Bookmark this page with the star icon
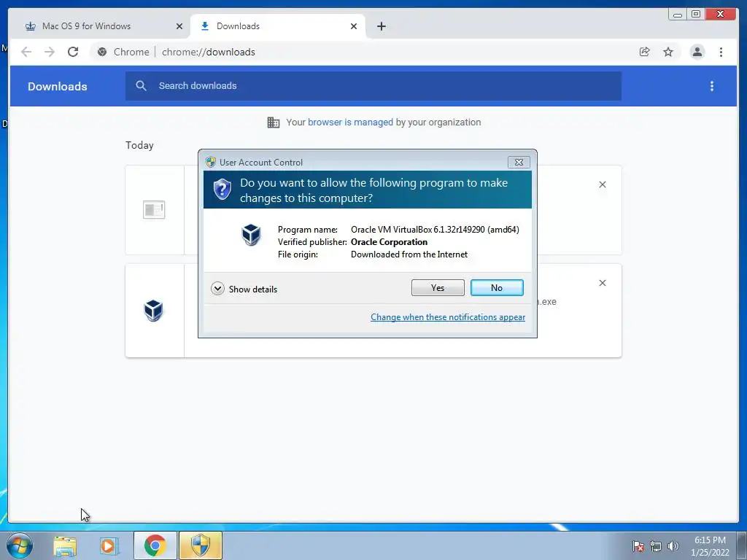The height and width of the screenshot is (560, 747). [668, 52]
